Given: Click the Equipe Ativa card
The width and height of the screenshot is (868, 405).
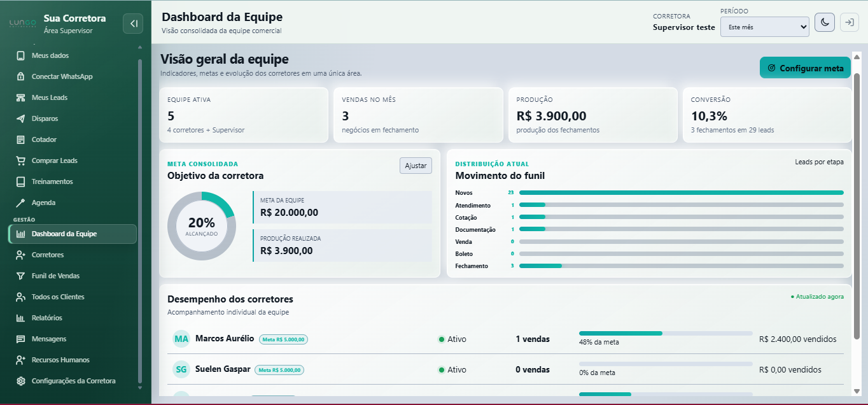Looking at the screenshot, I should (244, 115).
